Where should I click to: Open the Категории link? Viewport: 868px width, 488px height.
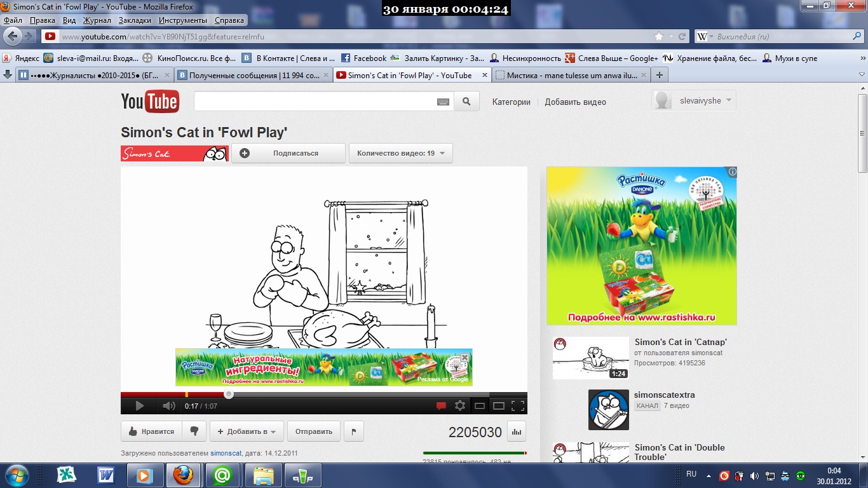pos(511,102)
